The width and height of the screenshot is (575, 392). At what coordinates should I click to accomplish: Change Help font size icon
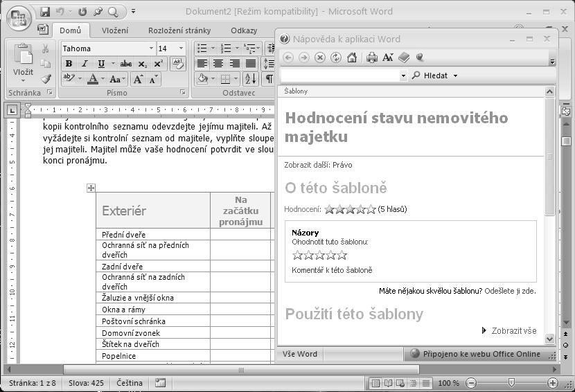(x=388, y=57)
